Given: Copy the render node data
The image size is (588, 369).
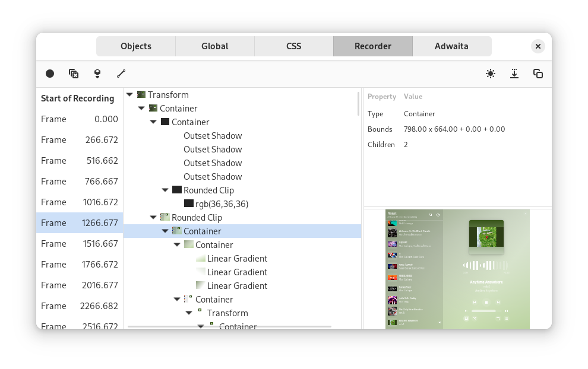Looking at the screenshot, I should 538,74.
